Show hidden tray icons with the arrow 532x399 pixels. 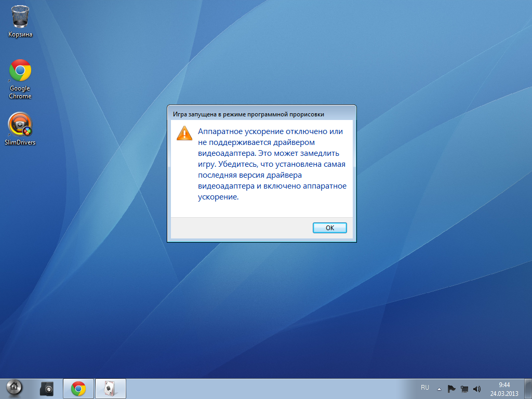click(x=439, y=389)
